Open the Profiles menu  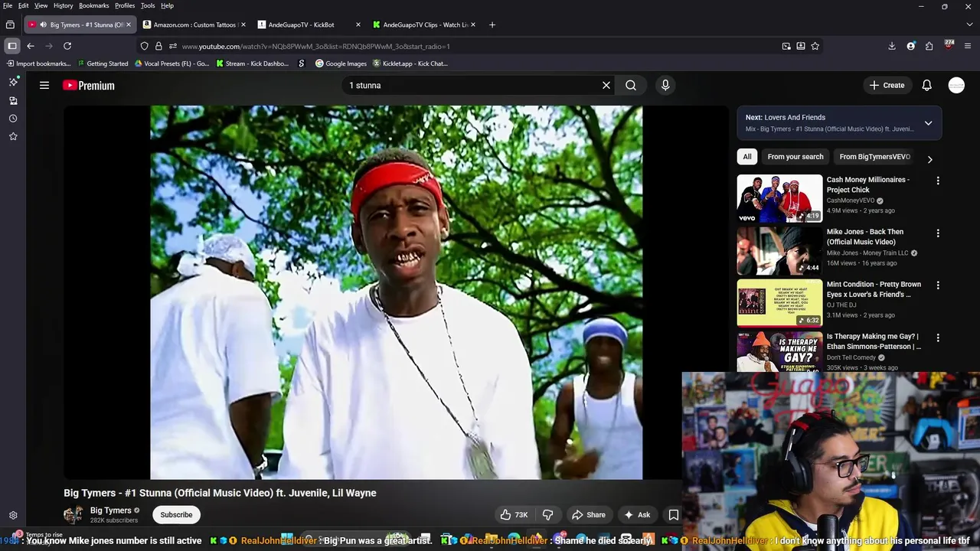[125, 5]
